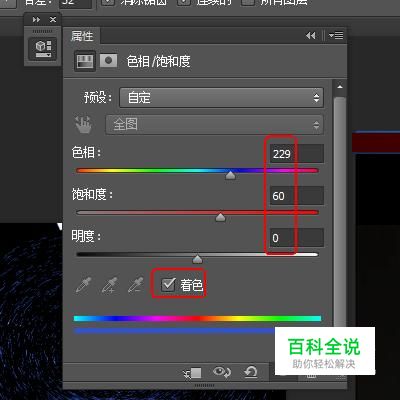The height and width of the screenshot is (400, 400).
Task: Click the panel scrollbar up arrow
Action: tap(340, 87)
